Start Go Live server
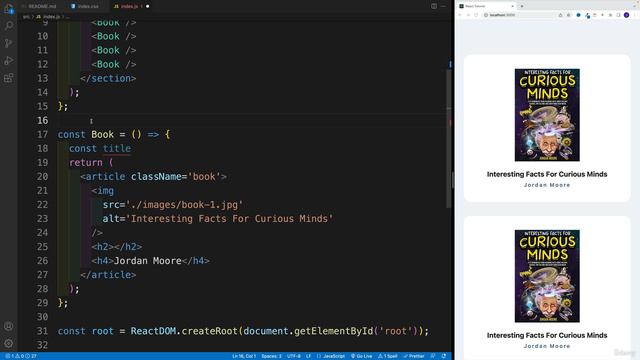Screen dimensions: 640x360 tap(362, 356)
